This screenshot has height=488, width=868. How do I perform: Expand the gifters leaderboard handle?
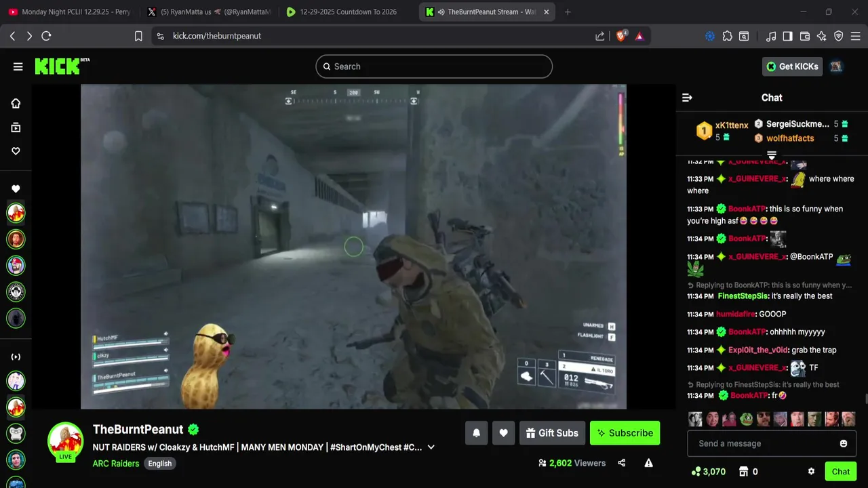[x=772, y=155]
